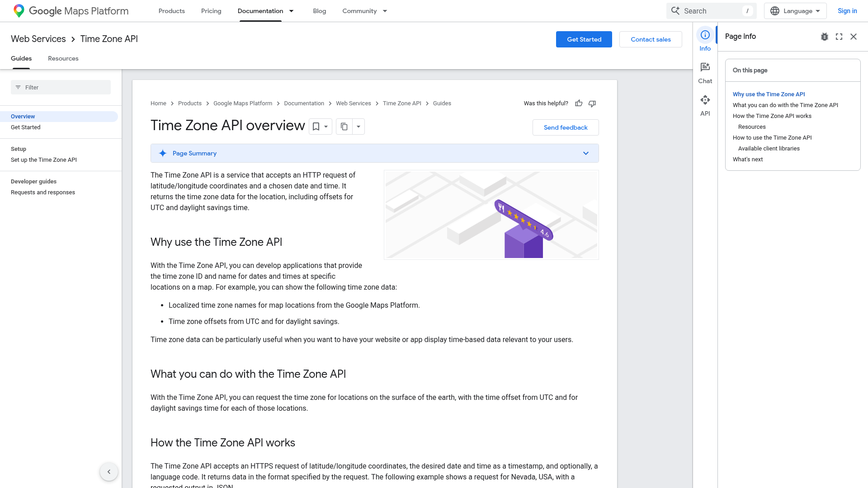Click the Send feedback button
The image size is (868, 488).
tap(566, 127)
